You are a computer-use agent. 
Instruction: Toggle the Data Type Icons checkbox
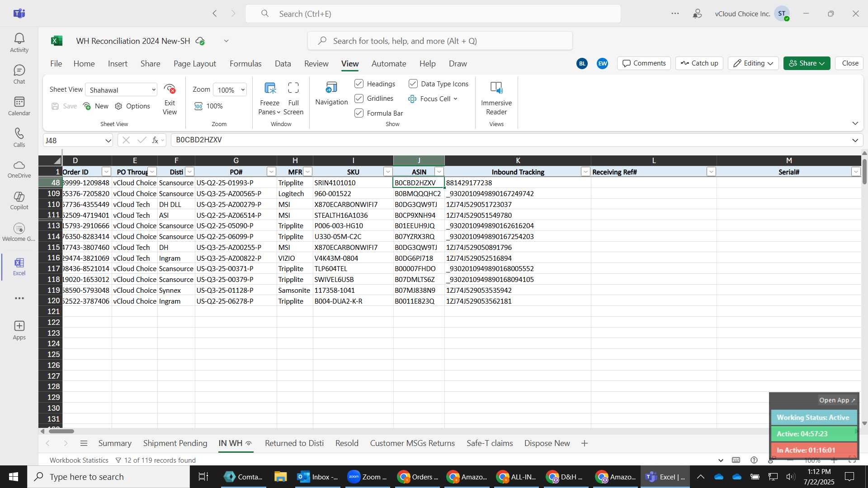[x=413, y=84]
